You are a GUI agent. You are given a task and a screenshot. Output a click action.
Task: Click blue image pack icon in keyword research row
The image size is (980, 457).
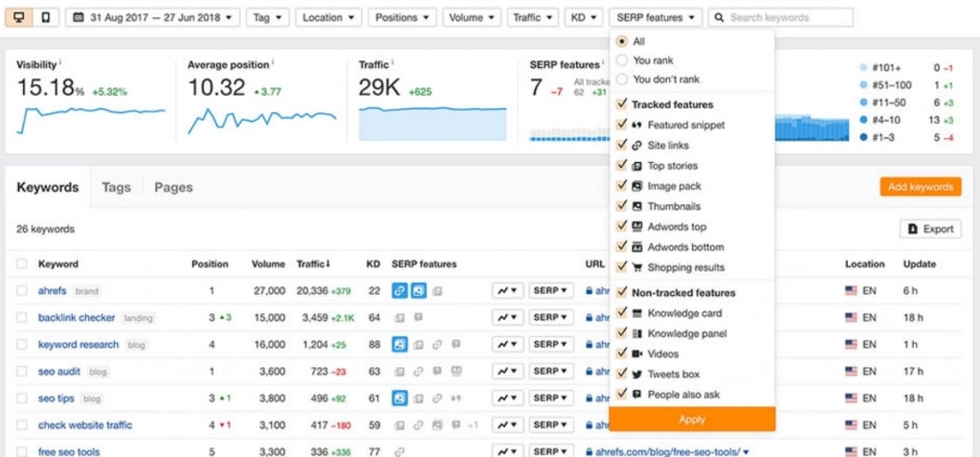(400, 344)
